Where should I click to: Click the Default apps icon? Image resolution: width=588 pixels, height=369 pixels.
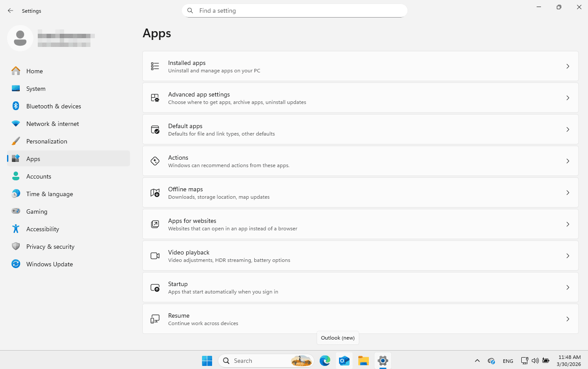pos(155,129)
